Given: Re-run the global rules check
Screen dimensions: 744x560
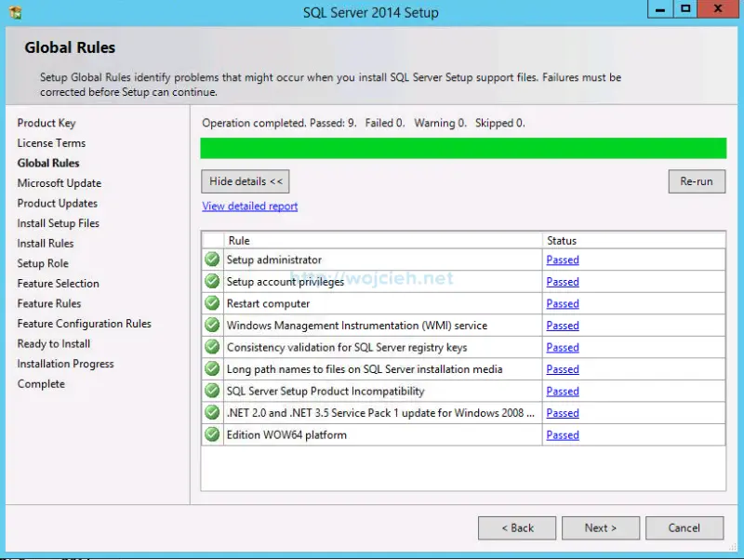Looking at the screenshot, I should (697, 180).
